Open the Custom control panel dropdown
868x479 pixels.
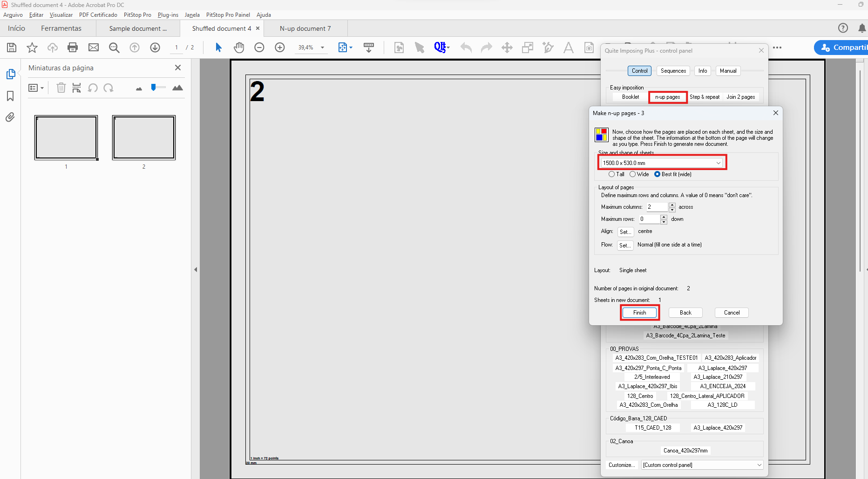point(702,465)
